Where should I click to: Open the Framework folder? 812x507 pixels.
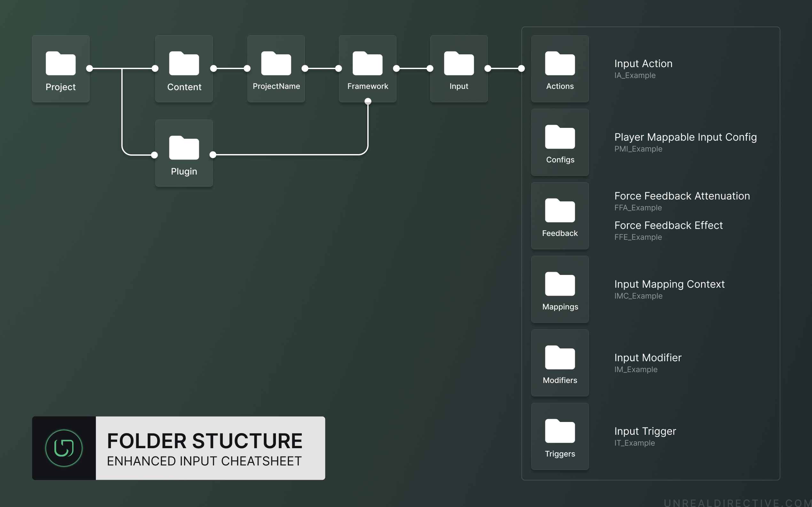coord(367,63)
